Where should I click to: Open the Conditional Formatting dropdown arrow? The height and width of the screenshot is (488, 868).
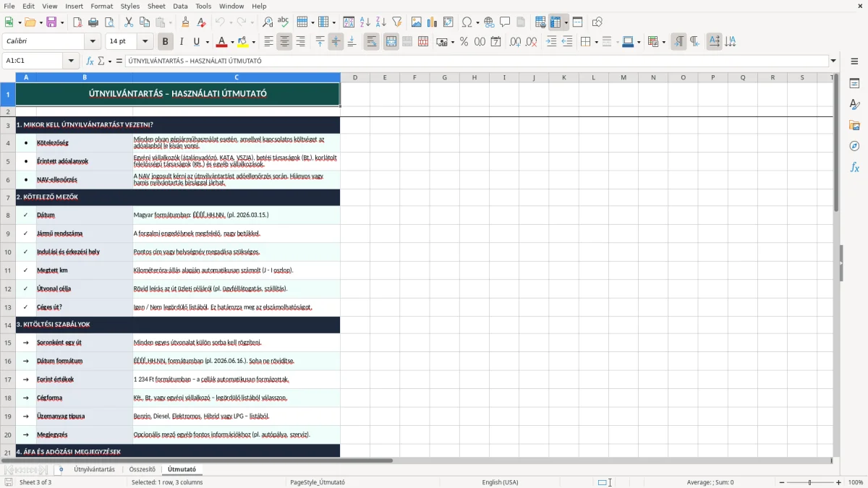663,42
